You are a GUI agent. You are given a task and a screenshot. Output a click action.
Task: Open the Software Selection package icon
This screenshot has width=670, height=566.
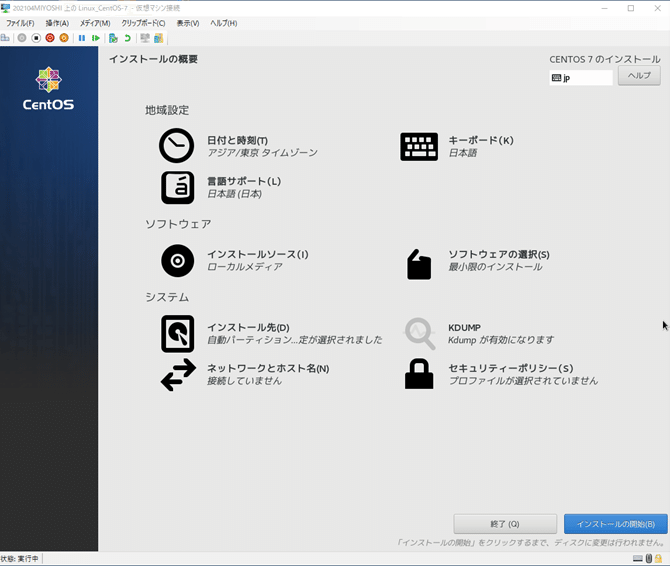coord(419,264)
